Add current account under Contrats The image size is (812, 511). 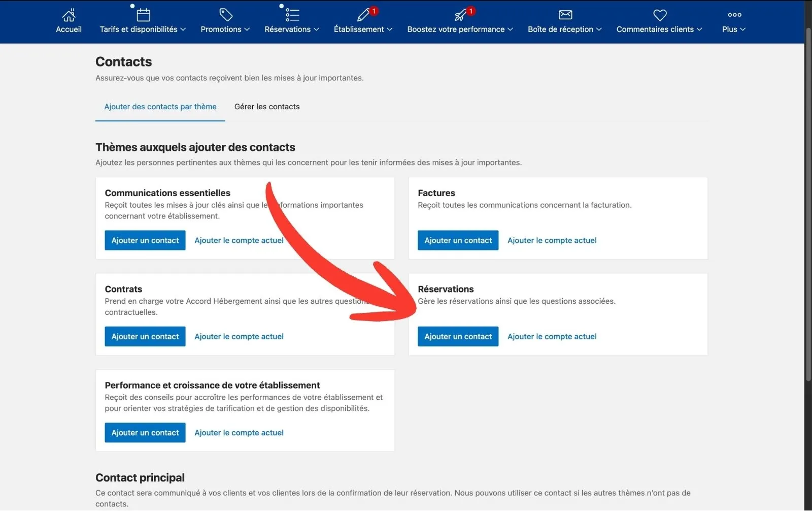click(x=239, y=336)
